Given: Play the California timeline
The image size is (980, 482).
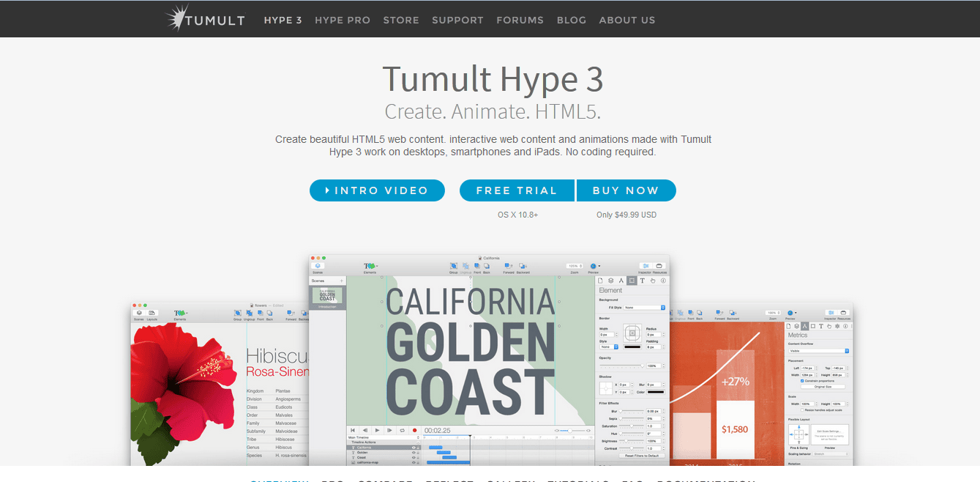Looking at the screenshot, I should 377,431.
